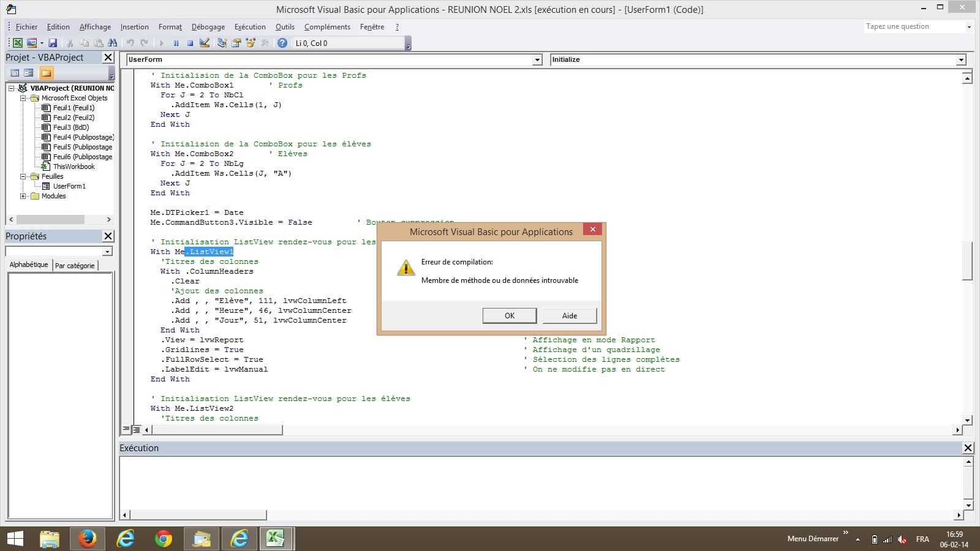Click the Find binoculars icon
Image resolution: width=980 pixels, height=551 pixels.
112,43
